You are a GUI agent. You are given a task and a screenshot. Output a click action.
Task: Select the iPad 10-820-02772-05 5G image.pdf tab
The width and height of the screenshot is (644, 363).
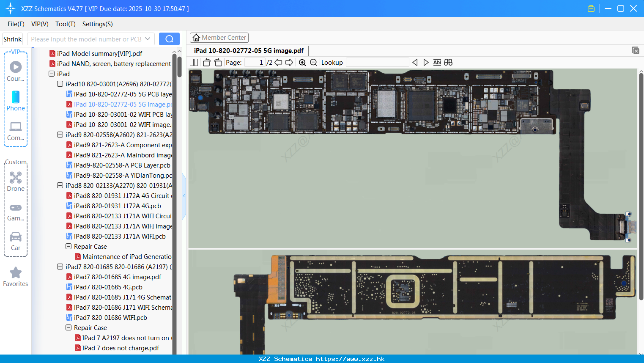[x=249, y=51]
